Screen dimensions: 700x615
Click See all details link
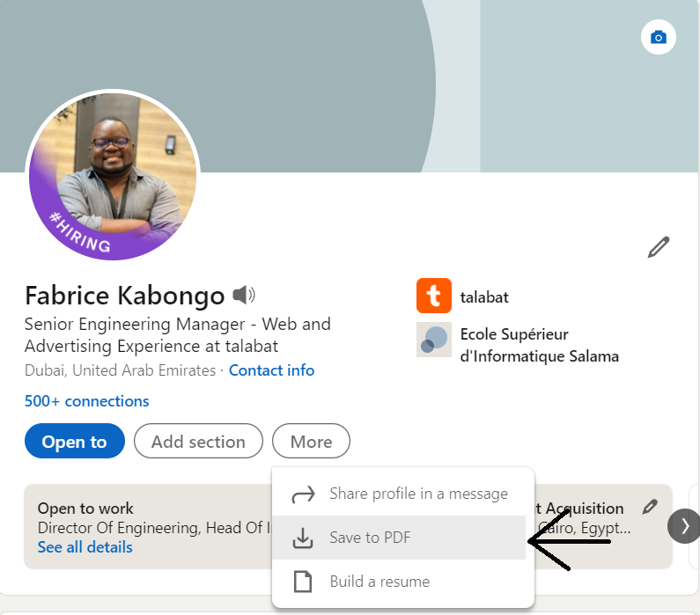point(85,547)
